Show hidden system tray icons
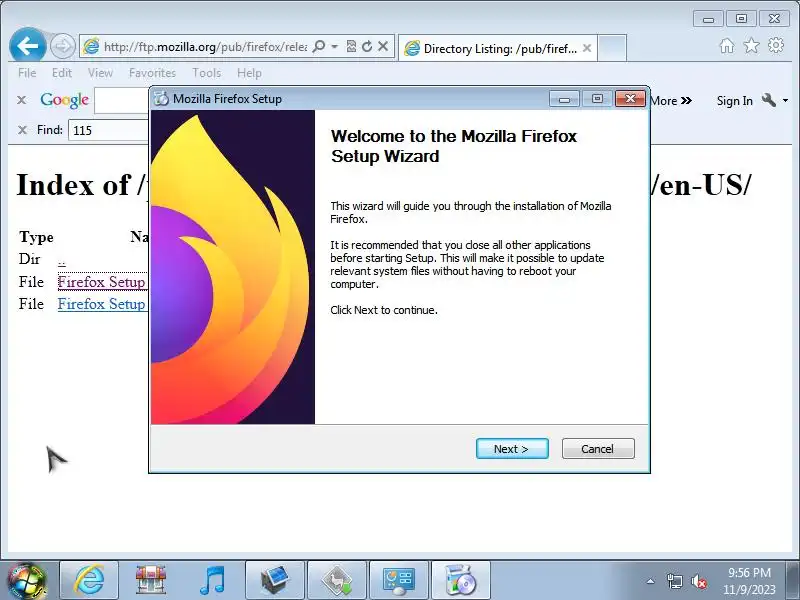The height and width of the screenshot is (600, 800). tap(651, 581)
